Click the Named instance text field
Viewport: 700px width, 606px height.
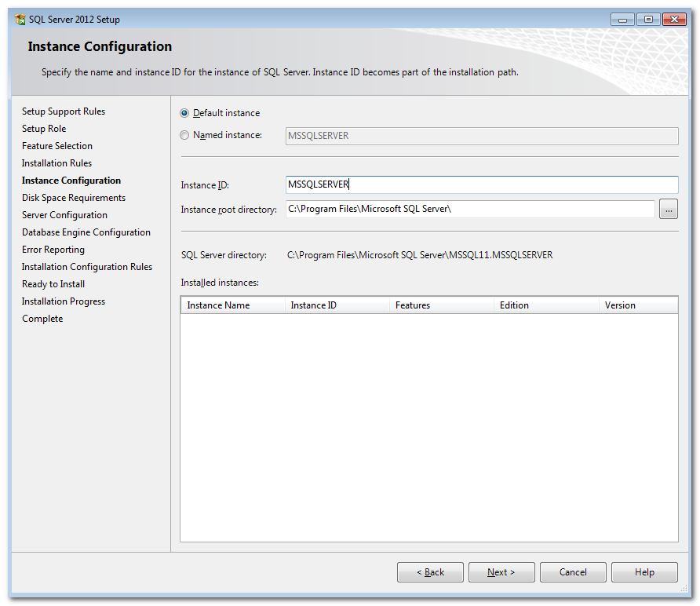click(482, 136)
